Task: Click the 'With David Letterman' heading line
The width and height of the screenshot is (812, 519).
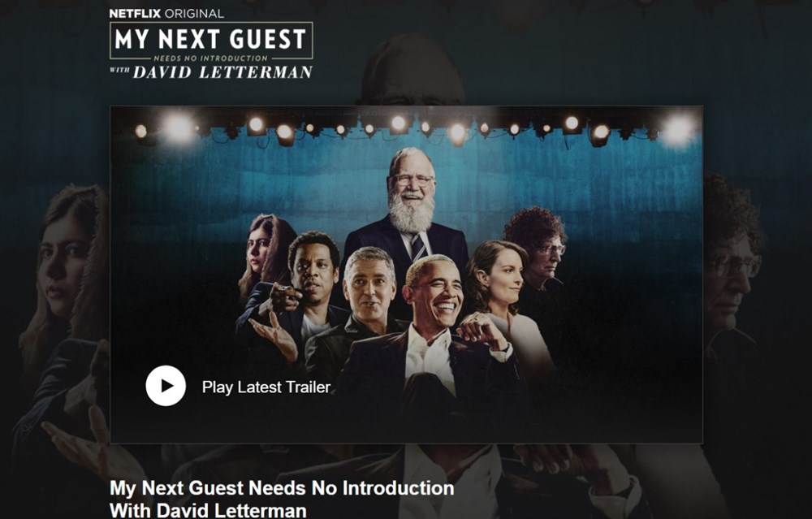Action: click(208, 510)
